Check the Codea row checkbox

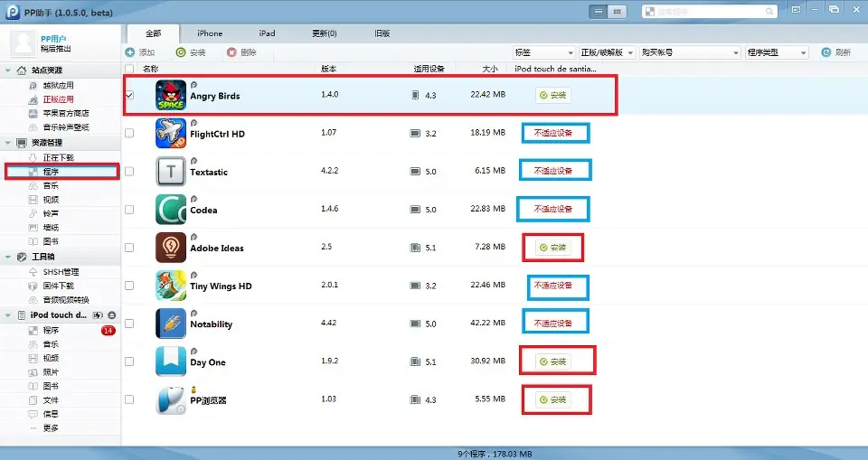pyautogui.click(x=129, y=210)
